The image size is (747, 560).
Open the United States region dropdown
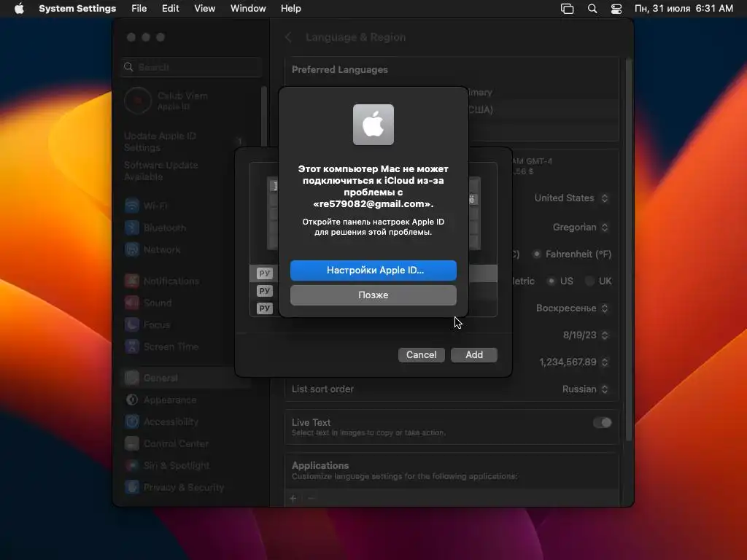pos(570,198)
